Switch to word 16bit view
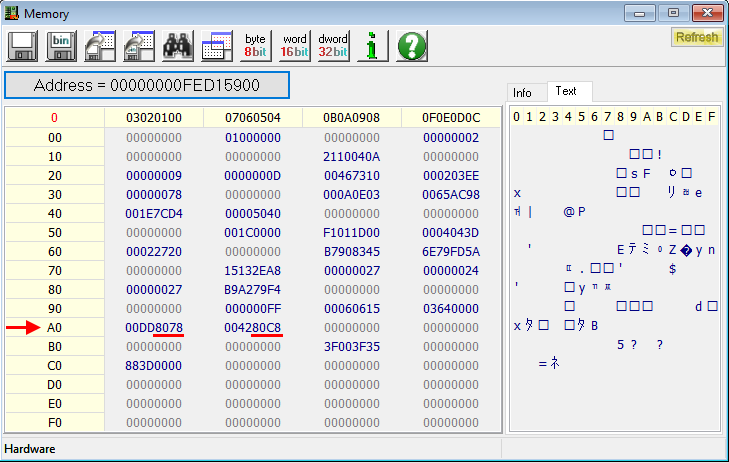 294,45
